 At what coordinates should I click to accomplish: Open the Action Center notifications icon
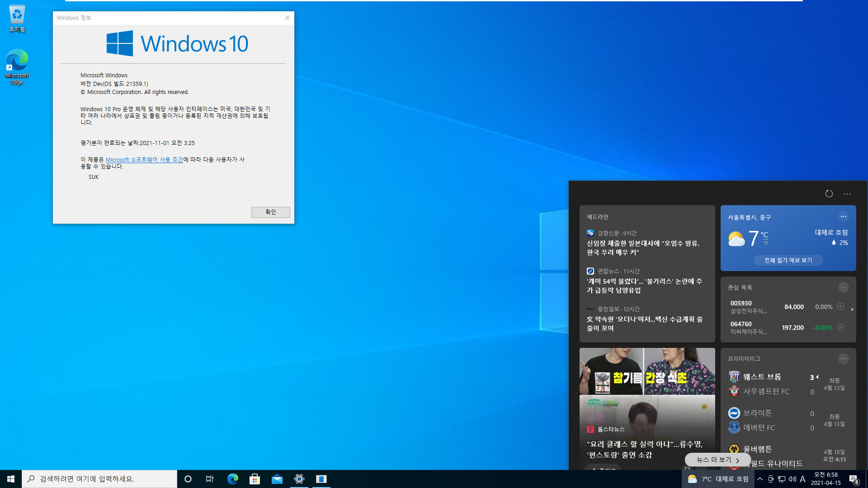tap(854, 479)
